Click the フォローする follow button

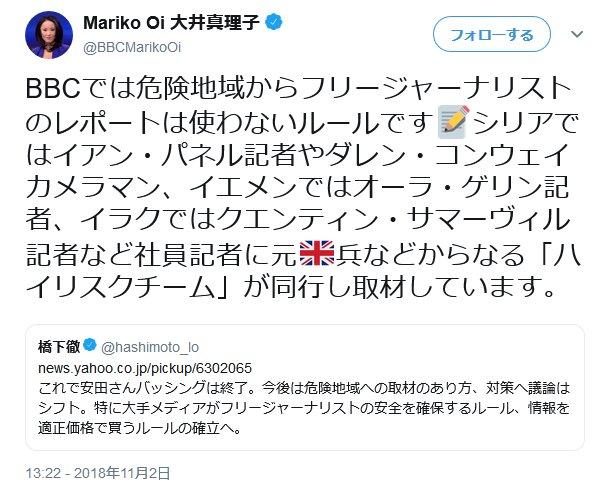(491, 34)
